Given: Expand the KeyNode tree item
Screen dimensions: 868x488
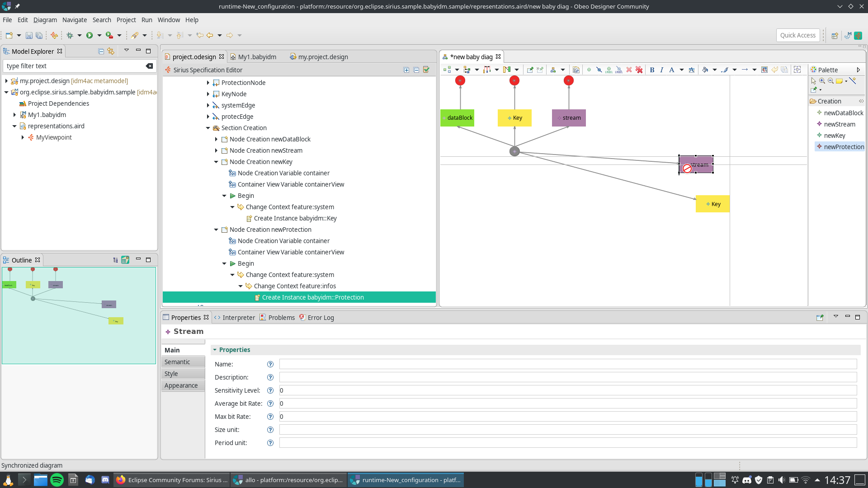Looking at the screenshot, I should click(x=208, y=94).
